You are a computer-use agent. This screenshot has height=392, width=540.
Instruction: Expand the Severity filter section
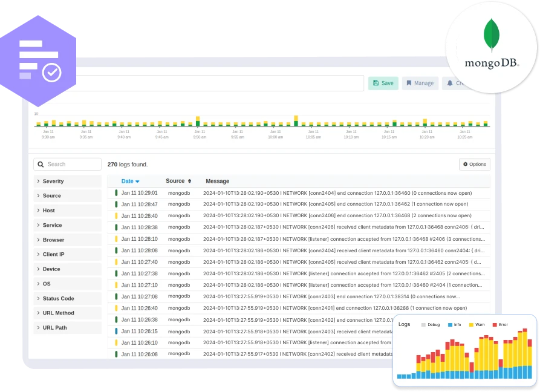point(53,181)
